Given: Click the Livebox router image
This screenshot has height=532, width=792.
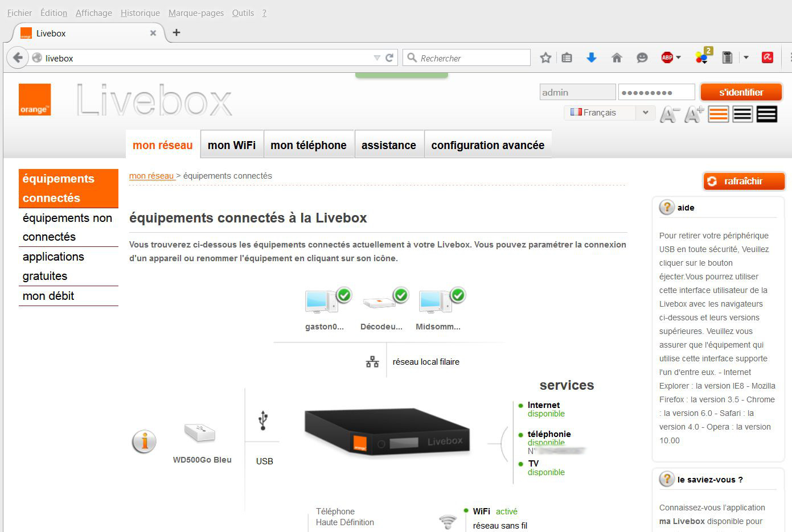Looking at the screenshot, I should point(387,431).
